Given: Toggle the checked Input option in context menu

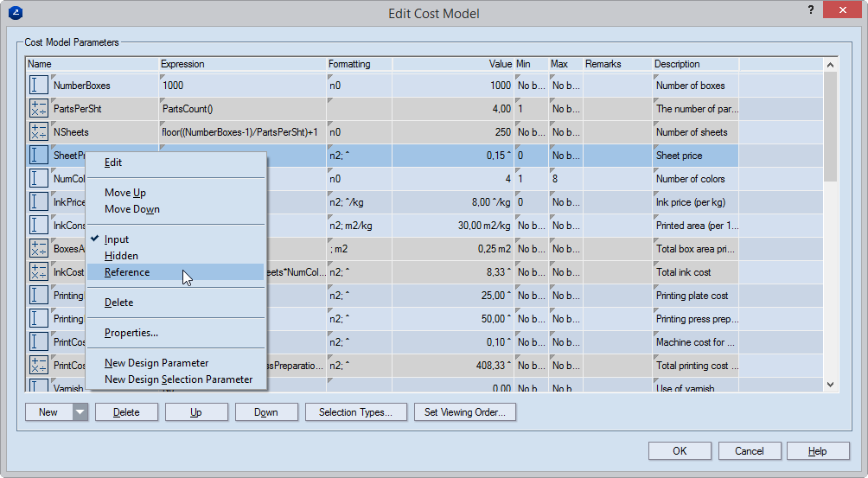Looking at the screenshot, I should coord(117,239).
